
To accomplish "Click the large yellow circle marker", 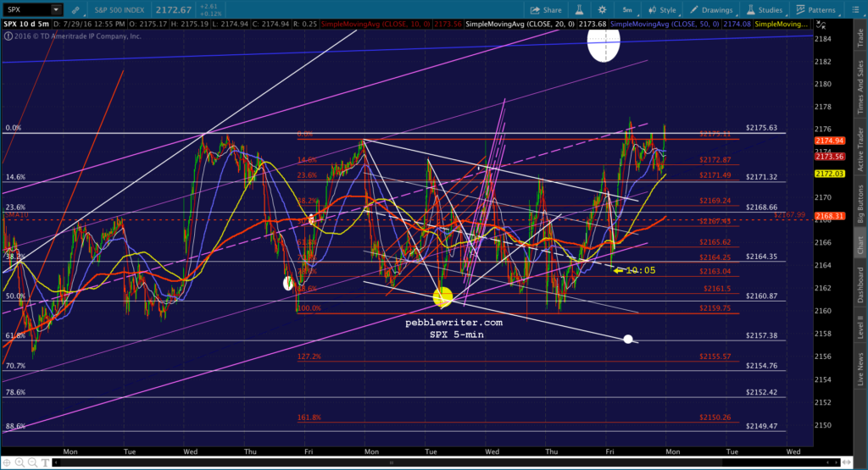I will 442,297.
